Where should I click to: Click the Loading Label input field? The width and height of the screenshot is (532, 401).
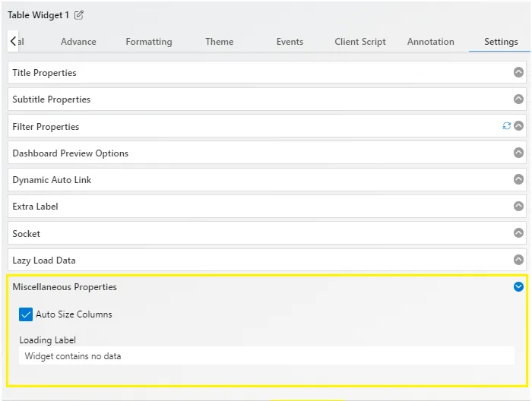tap(267, 356)
